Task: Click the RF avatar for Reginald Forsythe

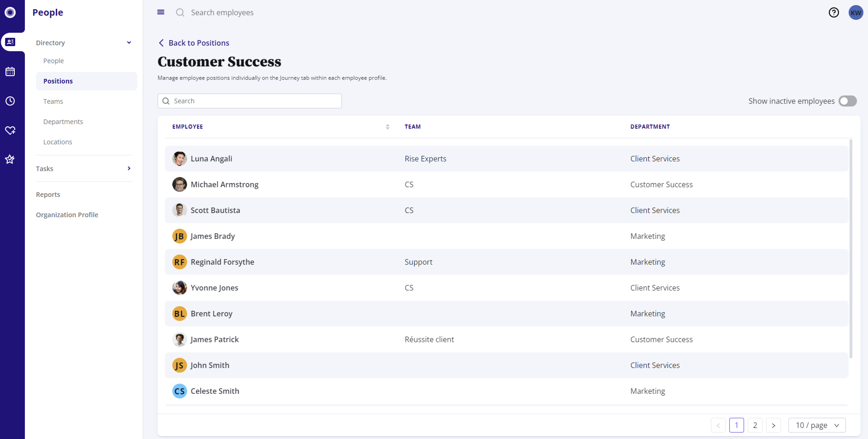Action: coord(179,262)
